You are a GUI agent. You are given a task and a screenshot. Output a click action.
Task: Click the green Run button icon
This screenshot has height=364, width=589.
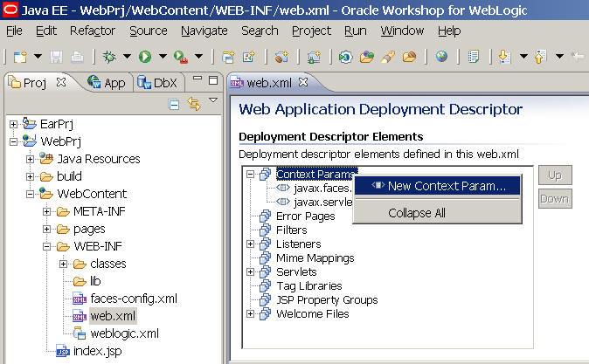(x=145, y=57)
